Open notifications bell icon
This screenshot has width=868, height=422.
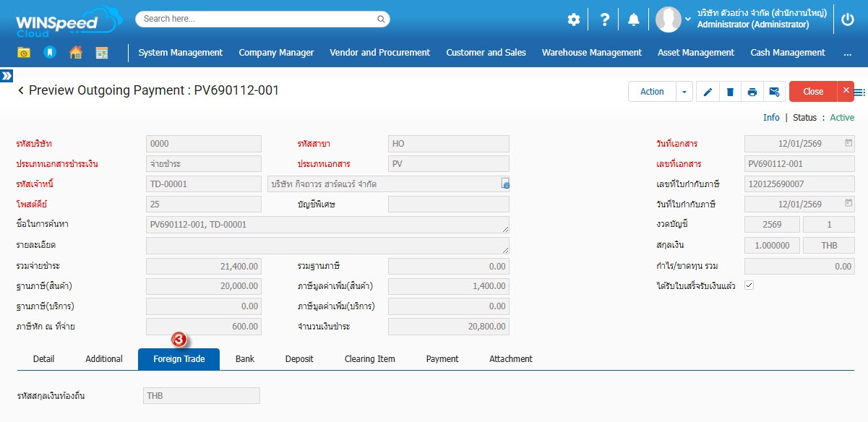pos(634,20)
